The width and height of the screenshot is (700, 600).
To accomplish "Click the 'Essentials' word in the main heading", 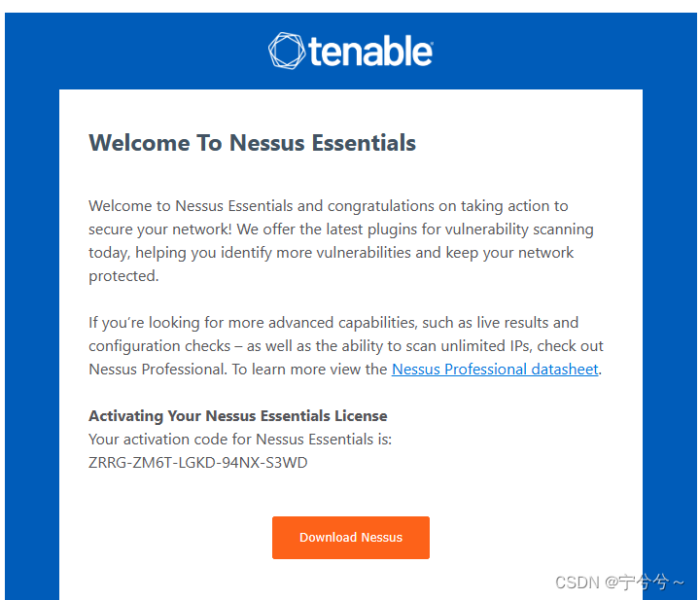I will point(364,143).
